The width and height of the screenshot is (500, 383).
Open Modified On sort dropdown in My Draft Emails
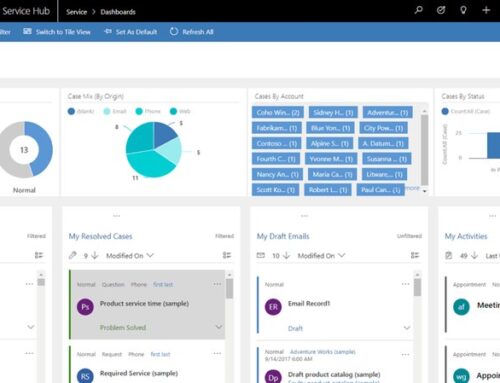pyautogui.click(x=321, y=256)
